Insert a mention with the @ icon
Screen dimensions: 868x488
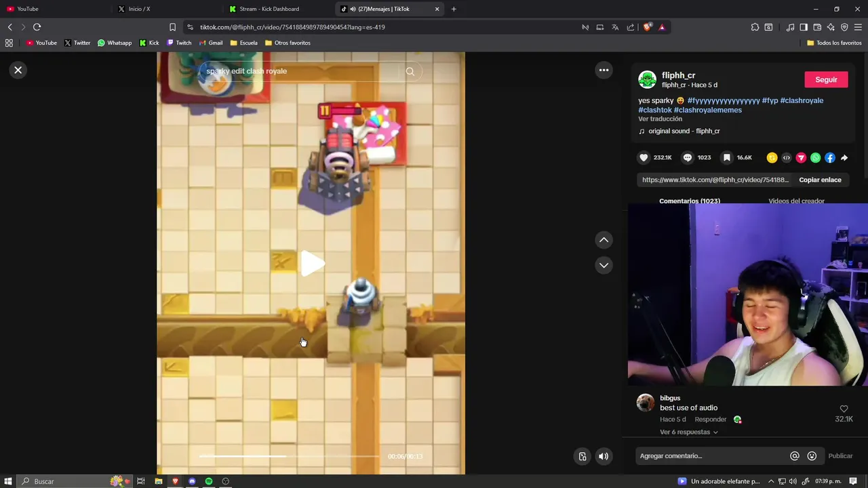795,456
